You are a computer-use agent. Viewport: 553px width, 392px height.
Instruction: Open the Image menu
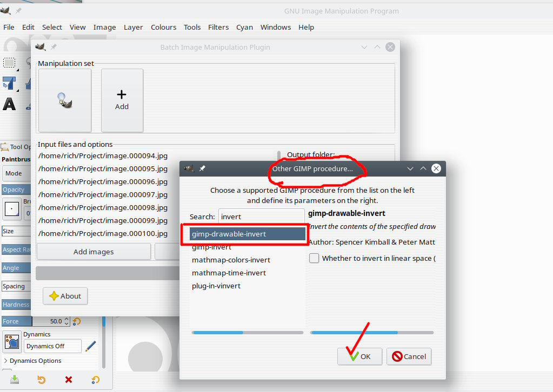click(x=104, y=27)
